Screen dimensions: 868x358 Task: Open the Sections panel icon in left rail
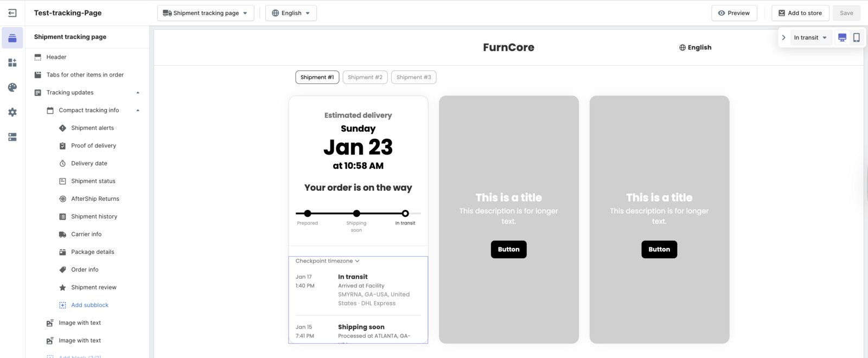point(12,38)
